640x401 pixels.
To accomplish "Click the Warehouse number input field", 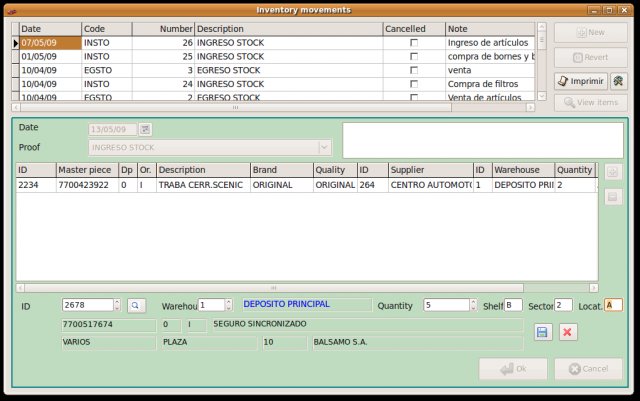I will pos(211,305).
